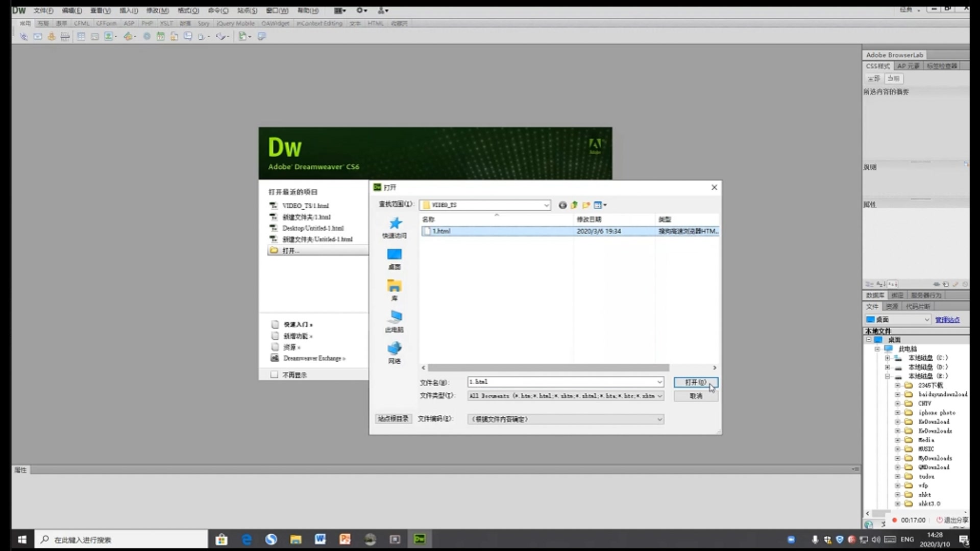The image size is (980, 551).
Task: Toggle 当前 mode in the CSS样式 panel
Action: click(x=894, y=79)
